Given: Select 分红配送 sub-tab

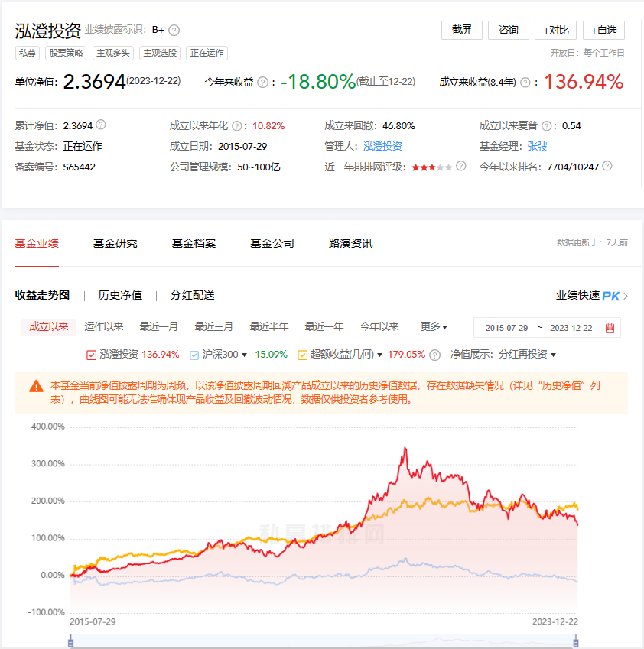Looking at the screenshot, I should coord(193,296).
